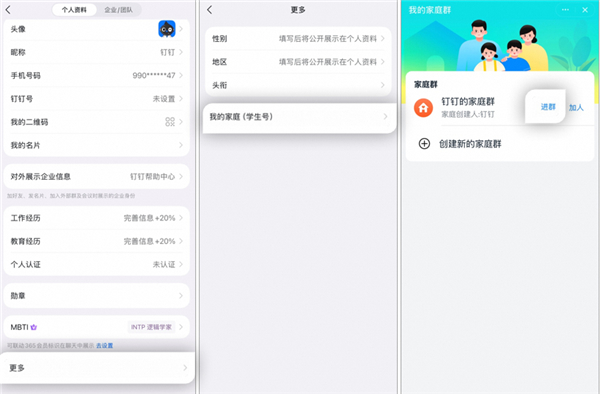Open the 昵称 row
Screen dimensions: 600x394
click(96, 52)
